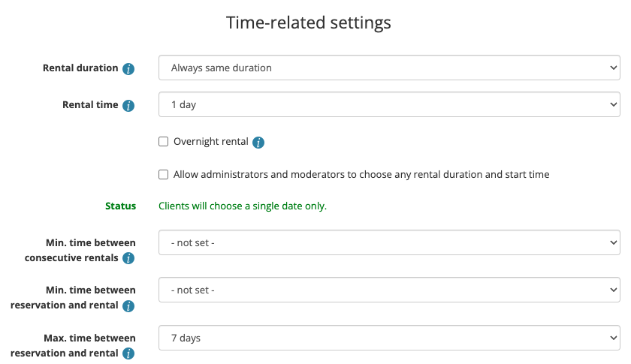This screenshot has width=631, height=364.
Task: Click the bold "Rental duration" field label
Action: pos(80,68)
